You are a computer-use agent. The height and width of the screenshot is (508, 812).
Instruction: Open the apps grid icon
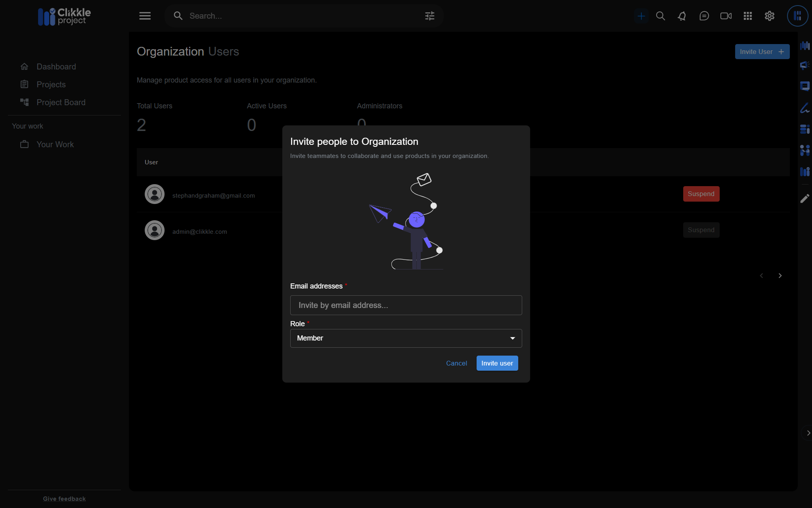point(747,16)
